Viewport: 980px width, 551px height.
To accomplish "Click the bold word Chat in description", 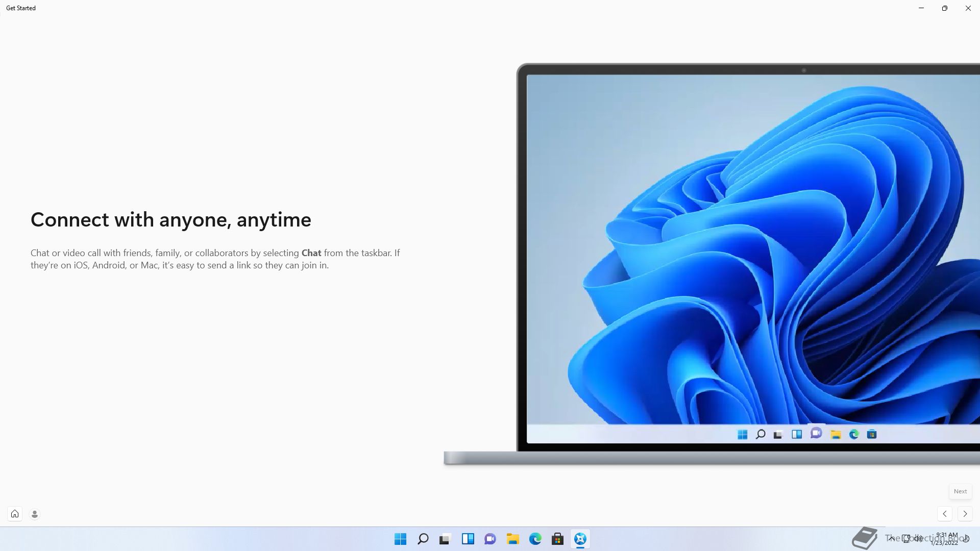I will pos(311,253).
